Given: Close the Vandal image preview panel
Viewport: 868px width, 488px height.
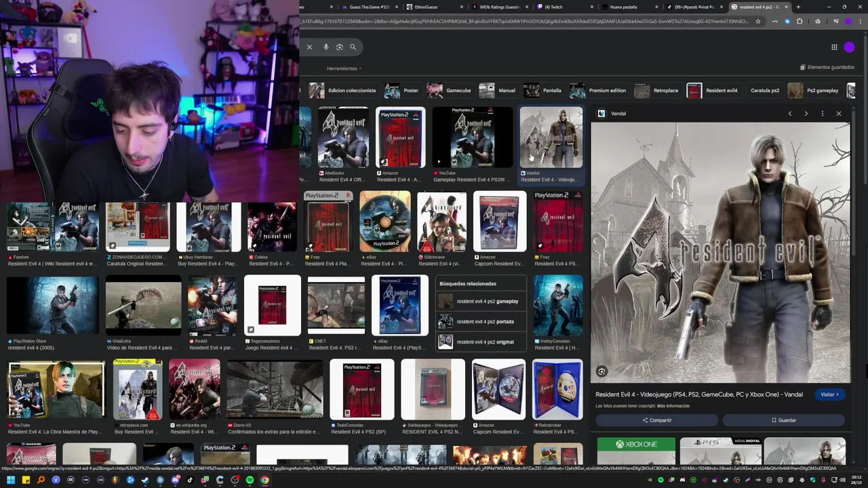Looking at the screenshot, I should click(839, 113).
